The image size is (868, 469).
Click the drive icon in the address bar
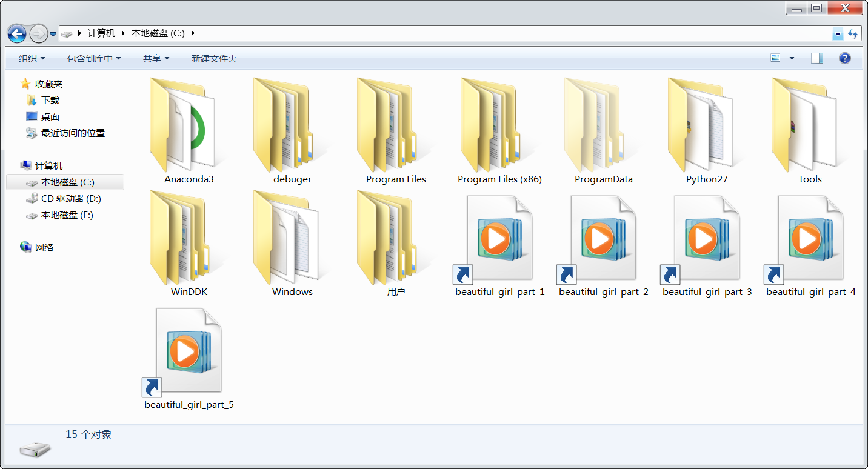pyautogui.click(x=67, y=34)
